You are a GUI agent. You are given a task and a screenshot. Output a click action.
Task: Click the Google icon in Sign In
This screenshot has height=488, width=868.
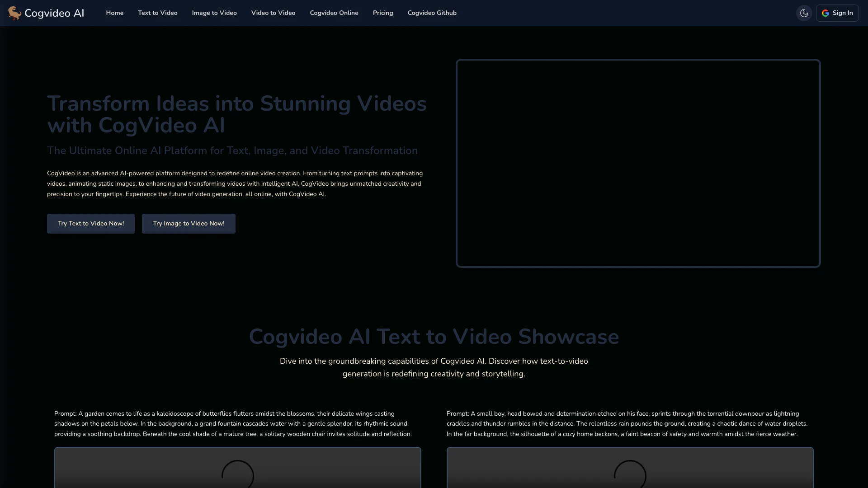[x=826, y=13]
